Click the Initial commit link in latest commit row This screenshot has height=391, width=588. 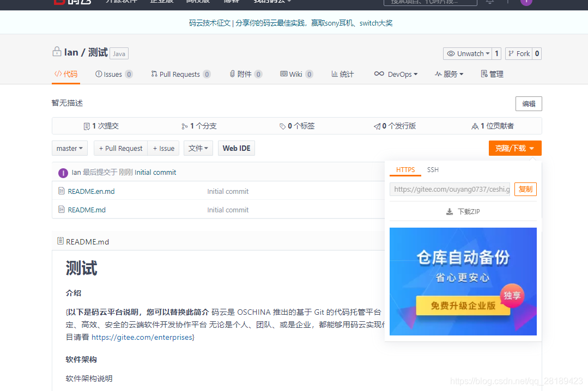pyautogui.click(x=155, y=173)
